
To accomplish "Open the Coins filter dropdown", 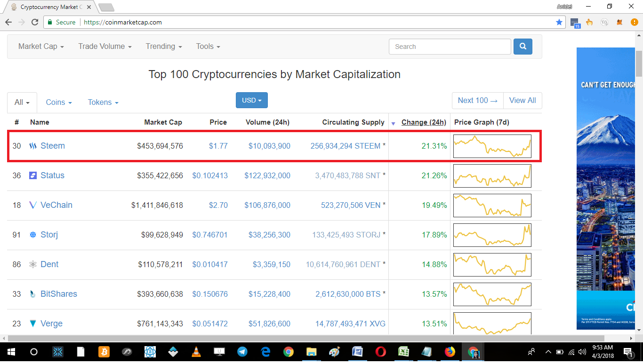I will [x=58, y=102].
